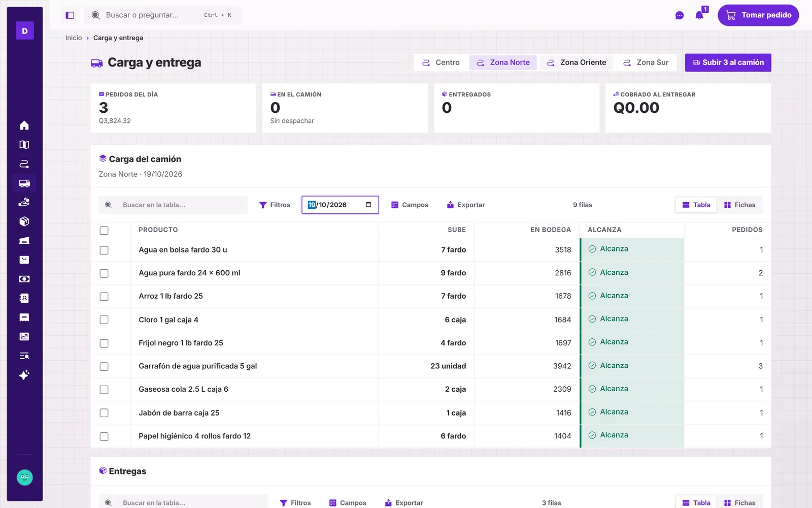The height and width of the screenshot is (508, 812).
Task: Toggle the select-all checkbox in table header
Action: click(104, 230)
